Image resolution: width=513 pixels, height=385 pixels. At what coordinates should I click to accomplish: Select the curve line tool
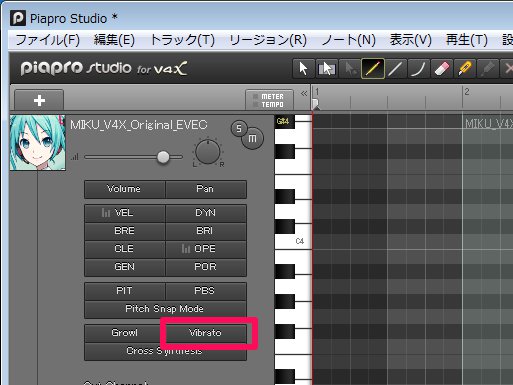[x=419, y=69]
